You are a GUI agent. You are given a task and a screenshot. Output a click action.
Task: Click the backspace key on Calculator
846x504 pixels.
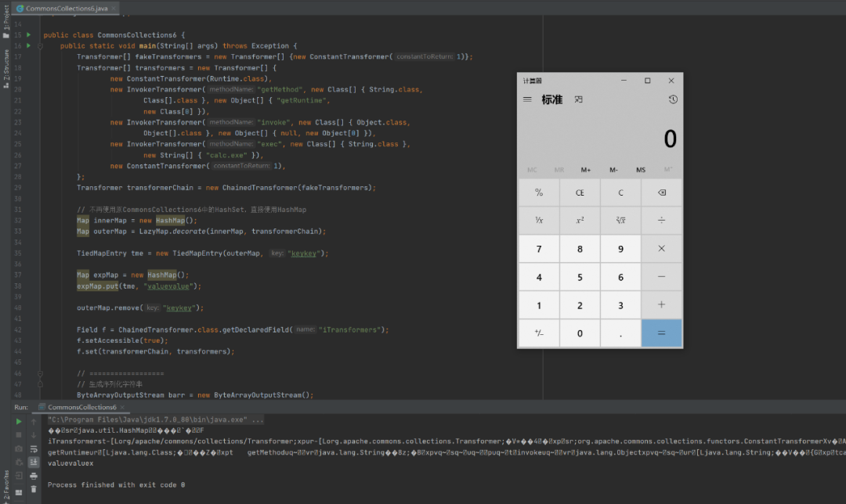pyautogui.click(x=661, y=193)
